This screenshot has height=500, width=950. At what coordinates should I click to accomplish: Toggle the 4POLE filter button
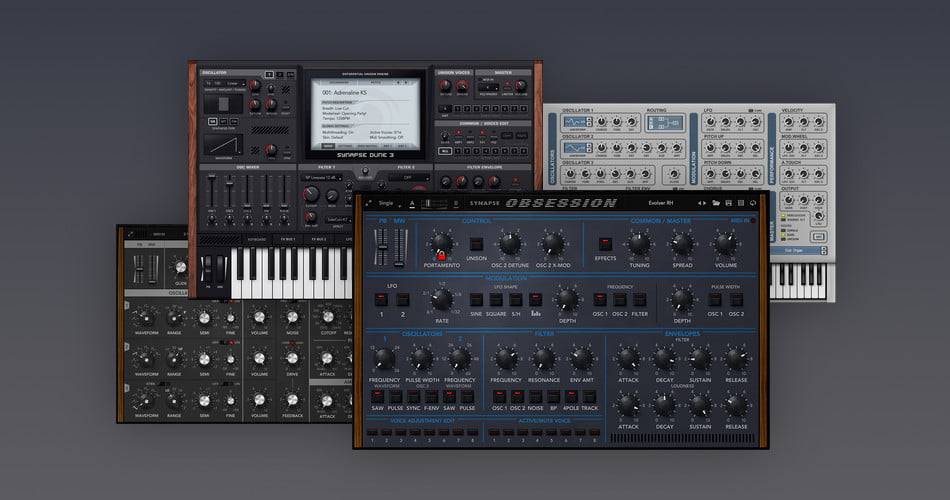(x=571, y=396)
